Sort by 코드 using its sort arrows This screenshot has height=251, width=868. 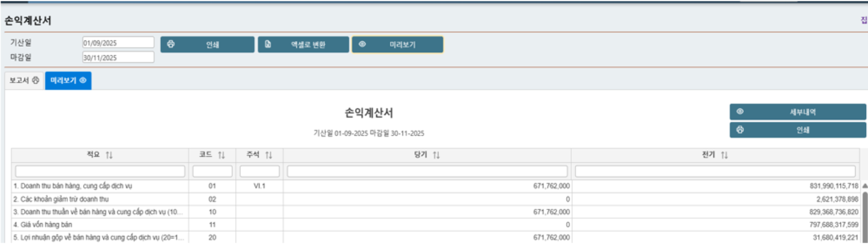pyautogui.click(x=222, y=155)
